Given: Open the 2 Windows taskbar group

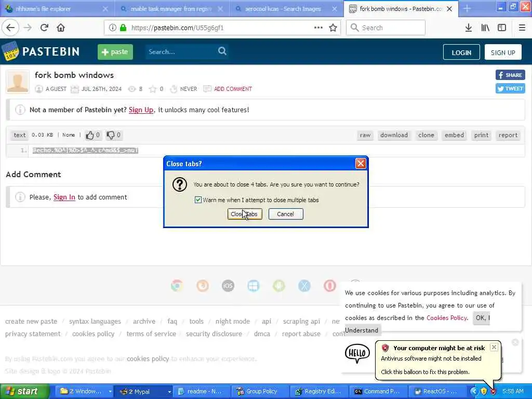Looking at the screenshot, I should click(x=85, y=391).
